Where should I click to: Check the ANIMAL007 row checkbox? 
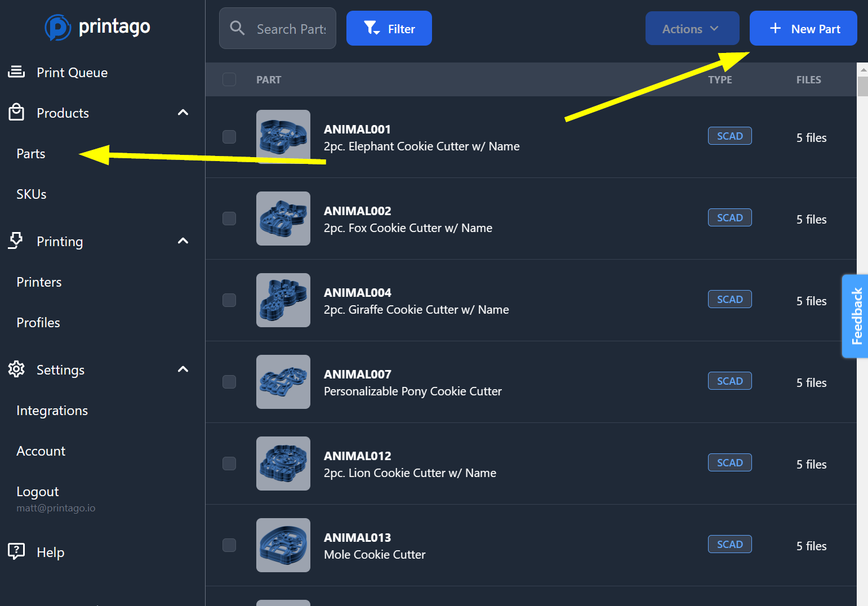(x=229, y=382)
